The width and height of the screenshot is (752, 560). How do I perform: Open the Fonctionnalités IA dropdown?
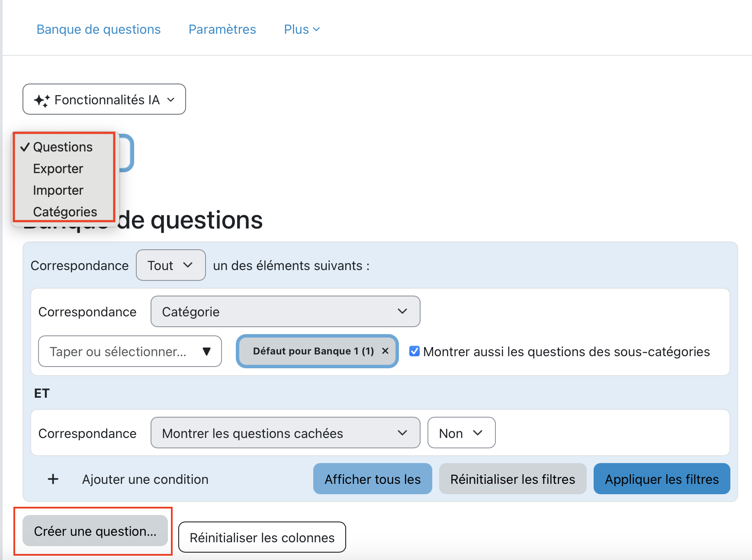click(104, 100)
